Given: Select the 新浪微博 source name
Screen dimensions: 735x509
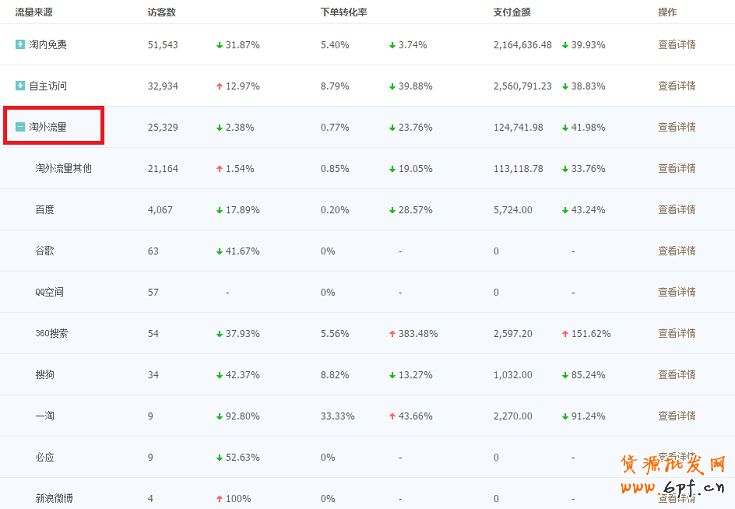Looking at the screenshot, I should [x=55, y=498].
